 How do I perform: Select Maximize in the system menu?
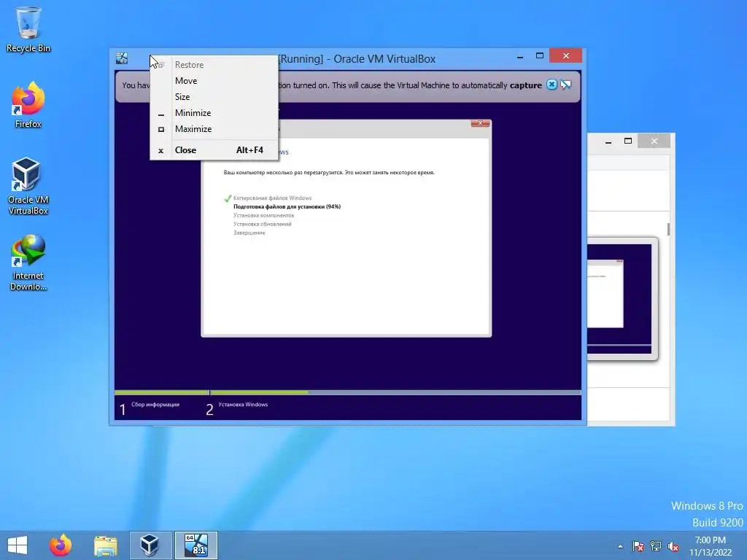pos(214,129)
